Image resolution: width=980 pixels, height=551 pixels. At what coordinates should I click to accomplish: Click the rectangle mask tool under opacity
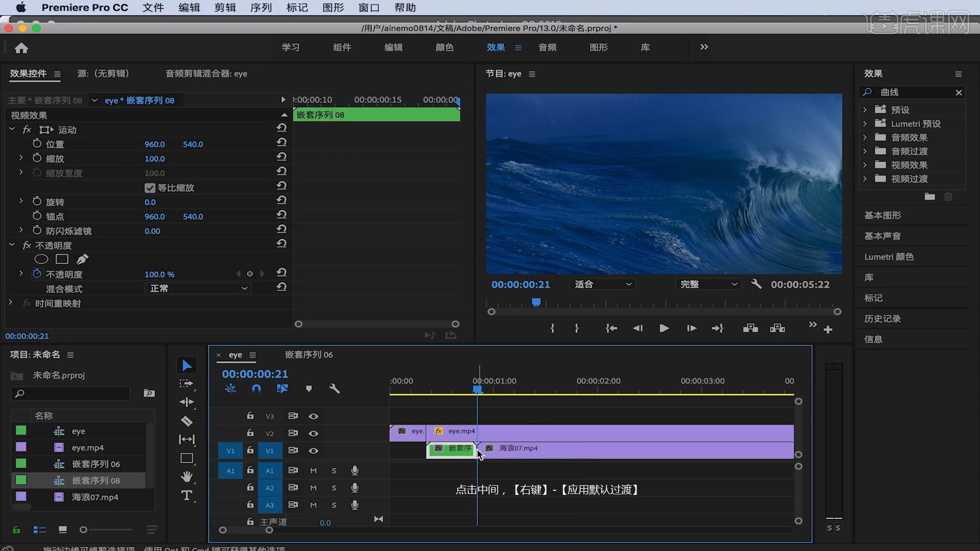pos(62,259)
